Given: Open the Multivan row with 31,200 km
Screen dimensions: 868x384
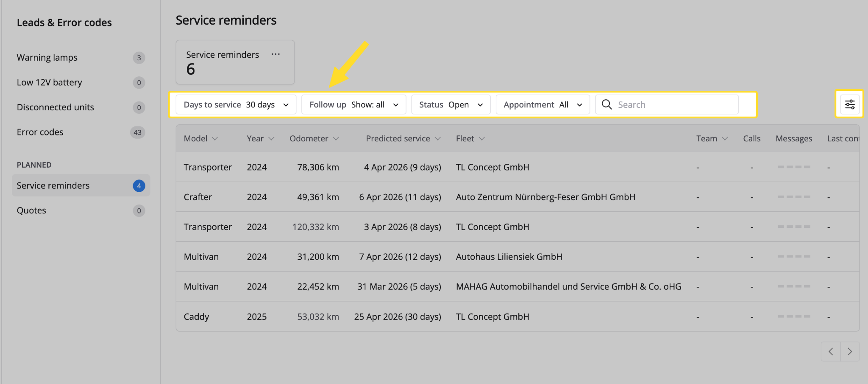Looking at the screenshot, I should [517, 257].
